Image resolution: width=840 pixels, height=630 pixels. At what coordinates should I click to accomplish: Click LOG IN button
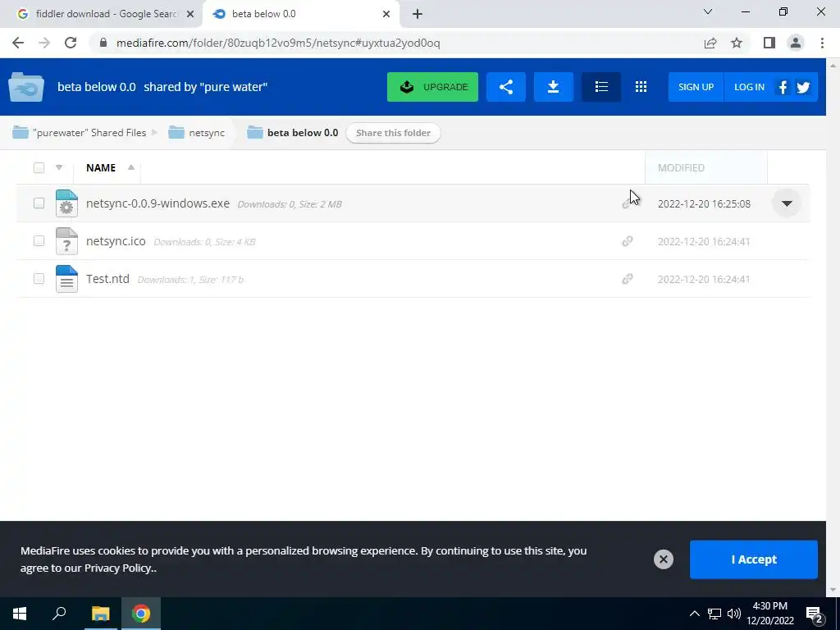coord(749,87)
